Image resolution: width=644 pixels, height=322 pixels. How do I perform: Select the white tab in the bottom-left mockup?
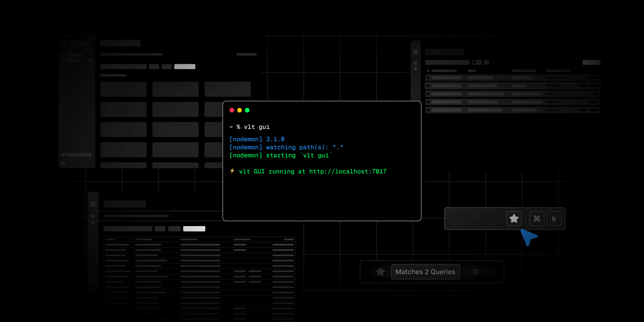pos(194,229)
